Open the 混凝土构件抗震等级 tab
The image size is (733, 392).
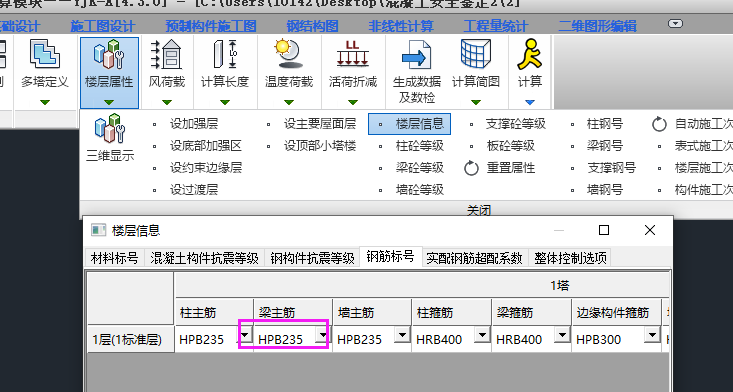tap(204, 258)
